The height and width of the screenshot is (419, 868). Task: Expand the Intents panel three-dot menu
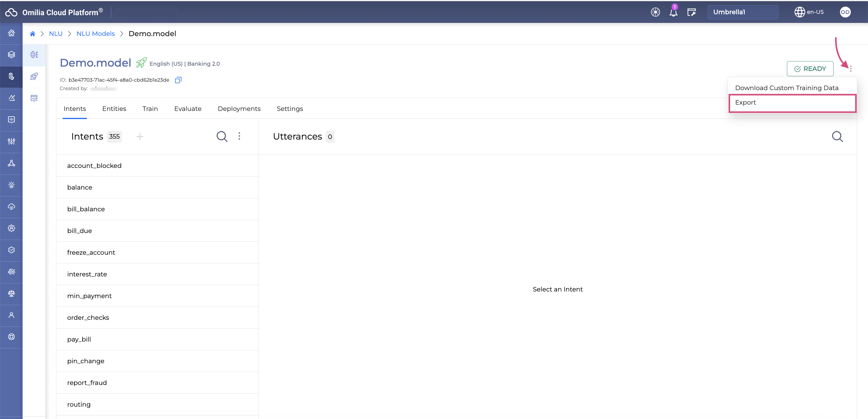pyautogui.click(x=239, y=136)
